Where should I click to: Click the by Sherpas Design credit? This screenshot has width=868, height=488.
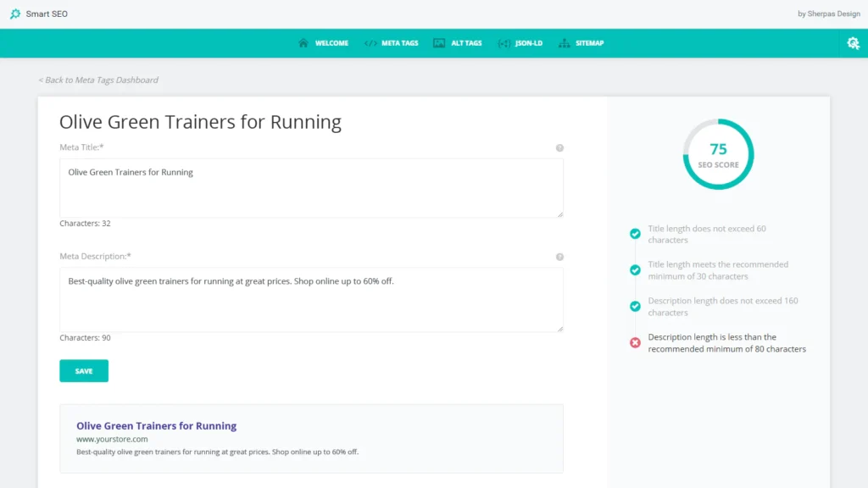[x=829, y=14]
